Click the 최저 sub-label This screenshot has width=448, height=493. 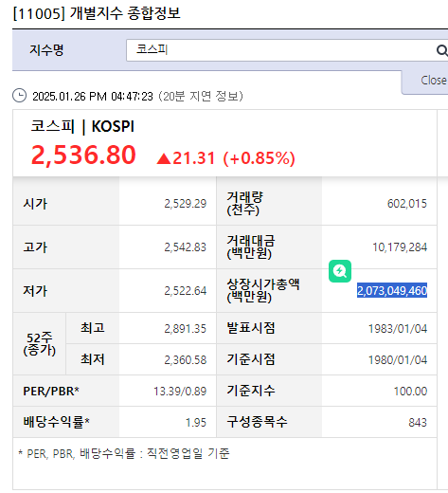[x=93, y=359]
